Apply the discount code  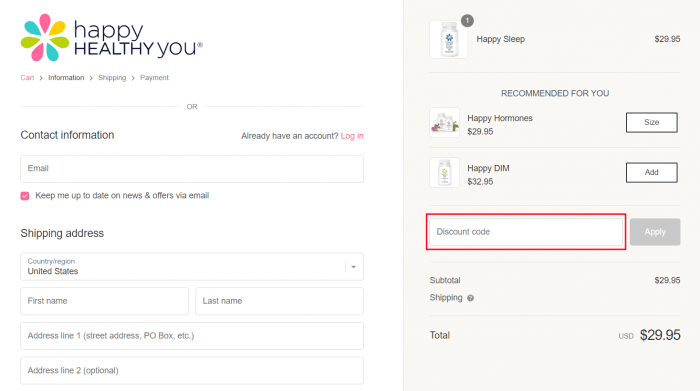pyautogui.click(x=655, y=232)
